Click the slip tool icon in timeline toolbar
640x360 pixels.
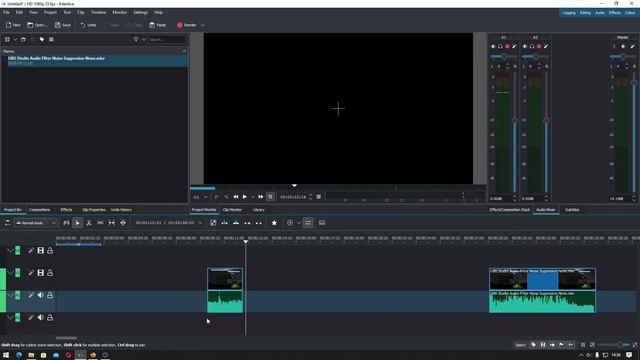123,223
